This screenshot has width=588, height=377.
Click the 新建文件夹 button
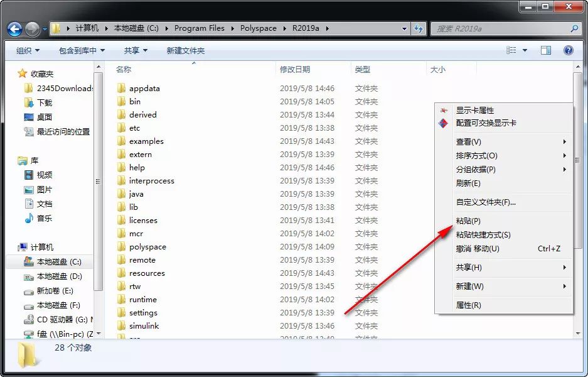(x=186, y=51)
